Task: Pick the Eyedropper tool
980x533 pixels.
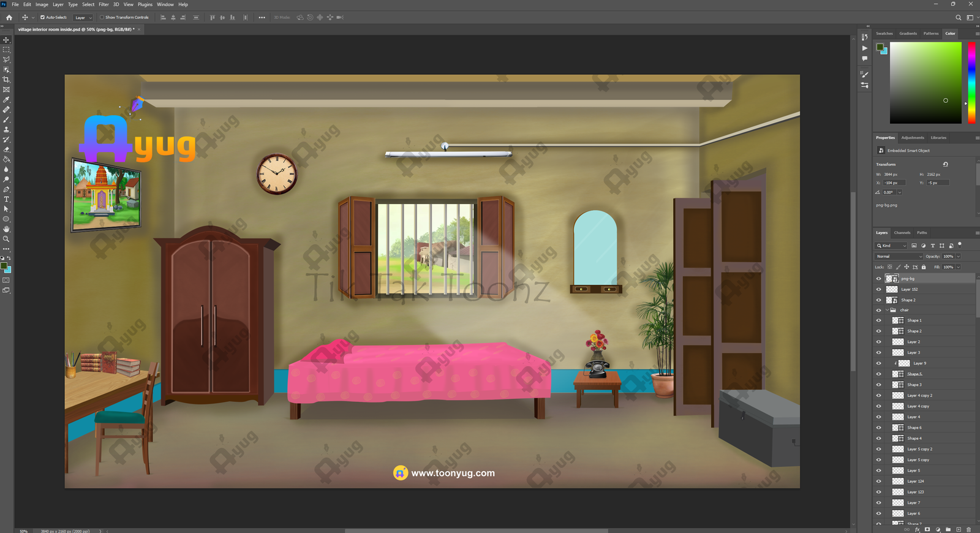Action: point(6,100)
